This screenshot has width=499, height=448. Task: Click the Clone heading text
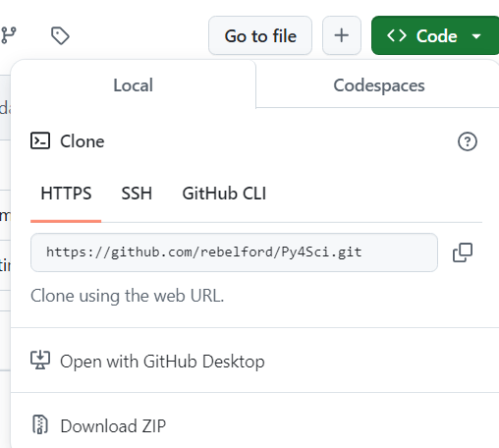pos(83,141)
